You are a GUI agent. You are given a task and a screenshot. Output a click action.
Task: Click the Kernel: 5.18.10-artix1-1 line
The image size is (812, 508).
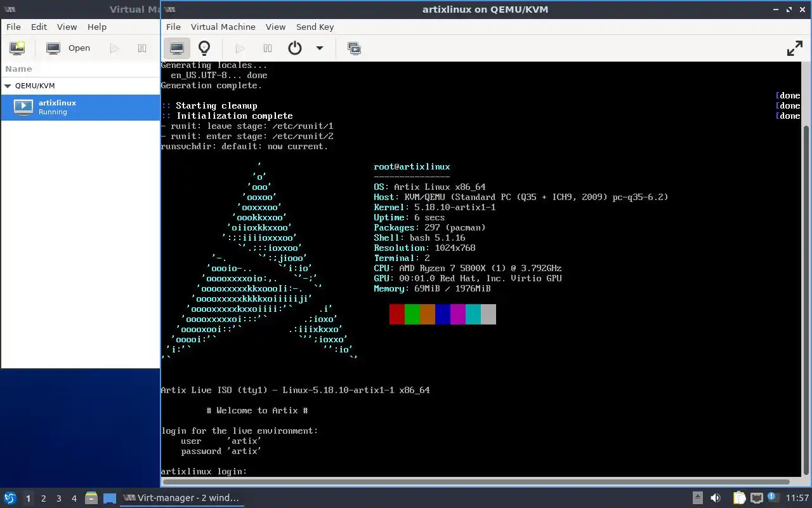(435, 207)
